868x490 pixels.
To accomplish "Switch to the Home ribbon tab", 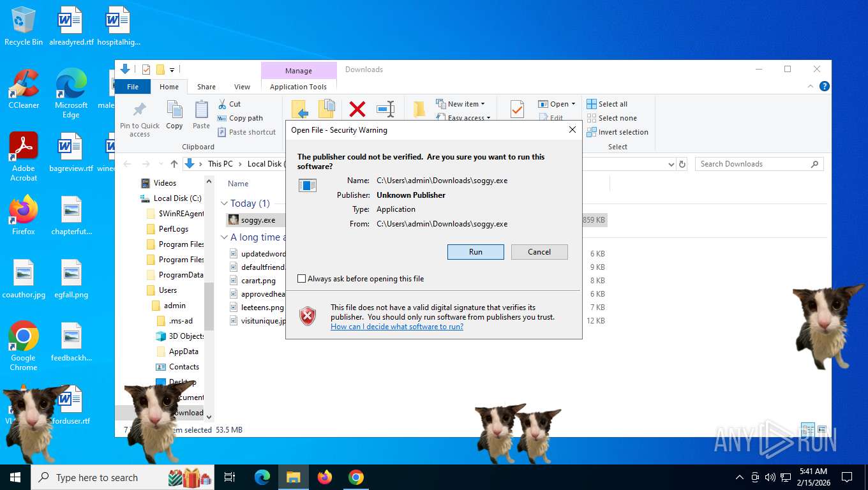I will (x=169, y=87).
